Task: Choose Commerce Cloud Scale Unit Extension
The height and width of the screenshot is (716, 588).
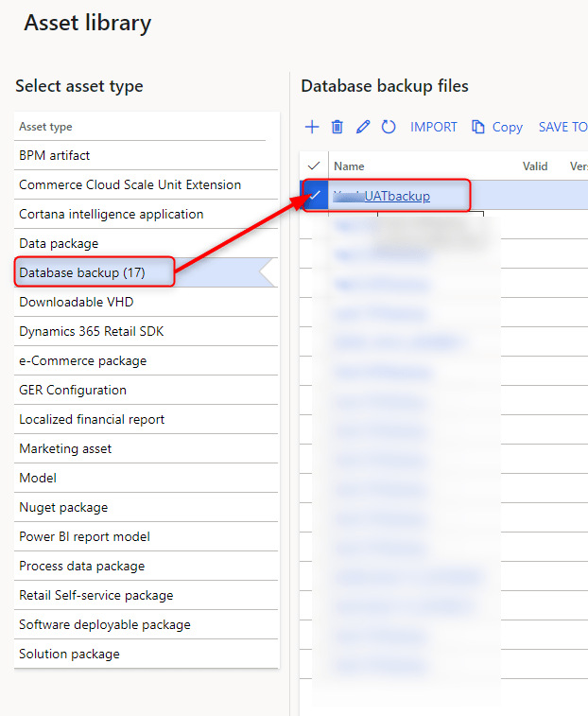Action: tap(130, 184)
